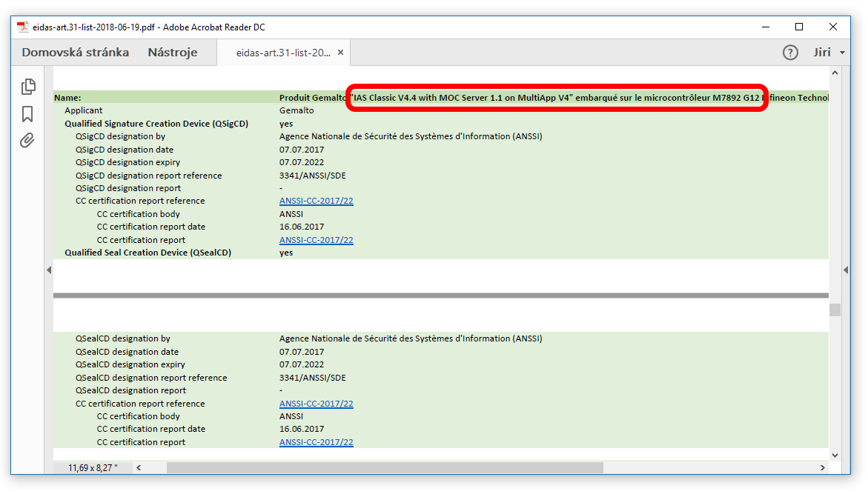Click 'Qualified Signature Creation Device (QSigCD)' heading

[156, 124]
